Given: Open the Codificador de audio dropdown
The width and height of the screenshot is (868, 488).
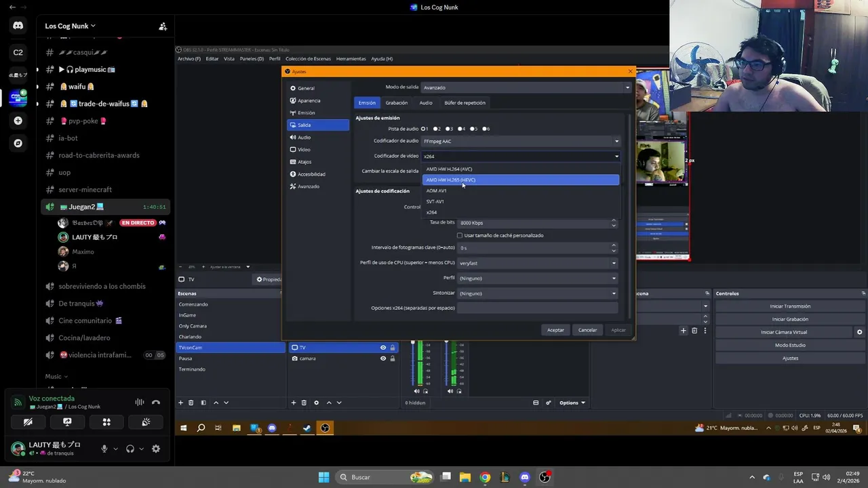Looking at the screenshot, I should tap(521, 141).
